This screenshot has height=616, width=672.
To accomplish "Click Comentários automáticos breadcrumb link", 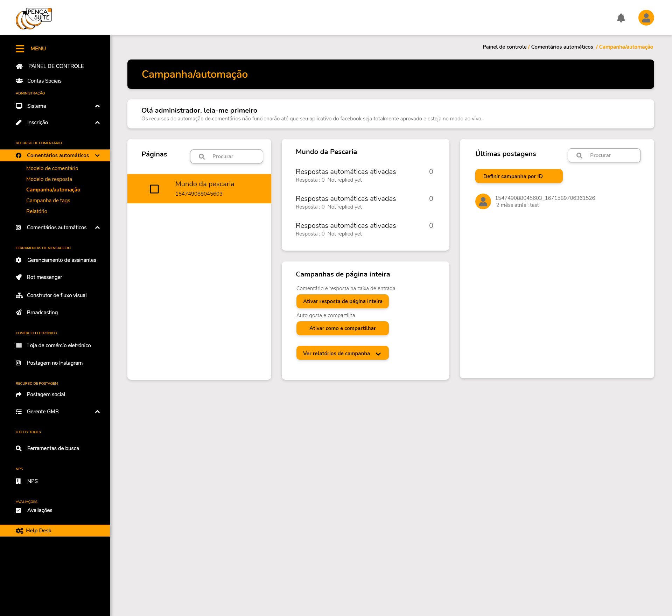I will pos(562,47).
